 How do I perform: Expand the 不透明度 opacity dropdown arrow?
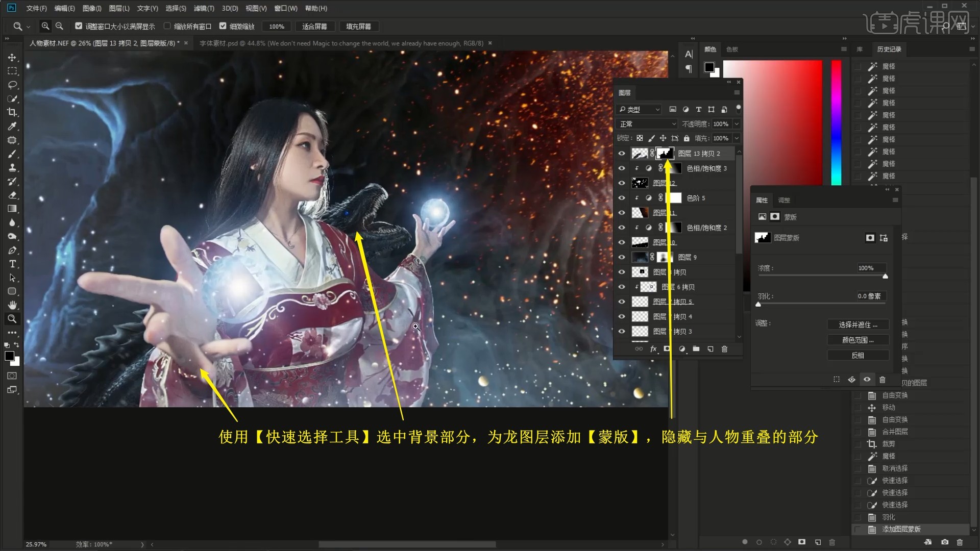click(736, 124)
